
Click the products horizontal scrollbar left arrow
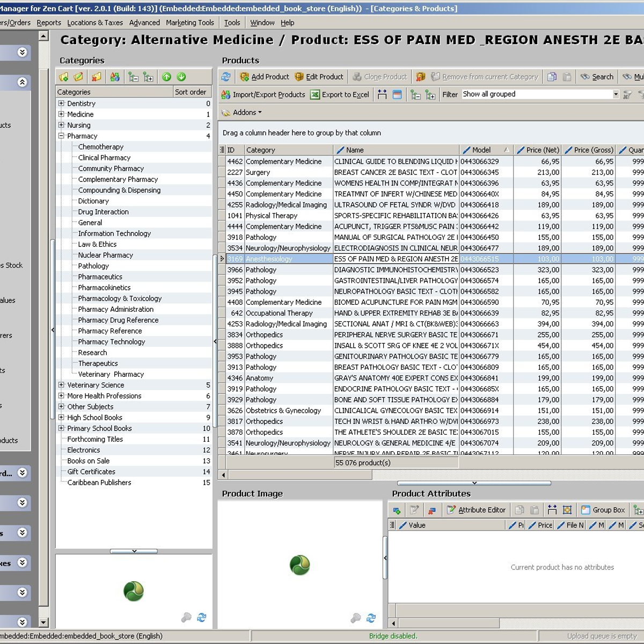[x=223, y=474]
